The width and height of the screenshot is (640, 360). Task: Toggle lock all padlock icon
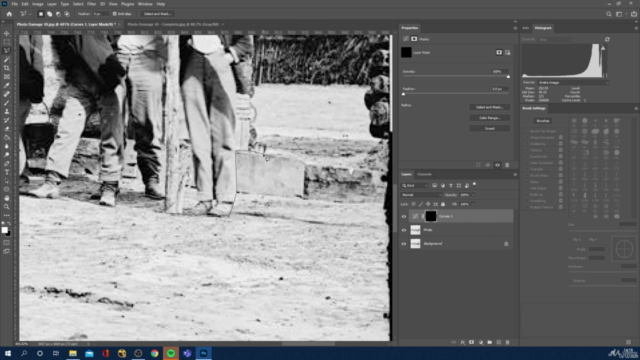(443, 204)
